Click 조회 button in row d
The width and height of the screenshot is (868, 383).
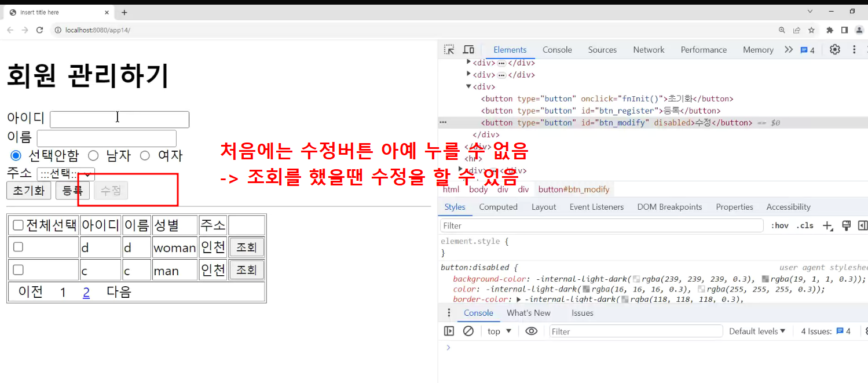247,247
